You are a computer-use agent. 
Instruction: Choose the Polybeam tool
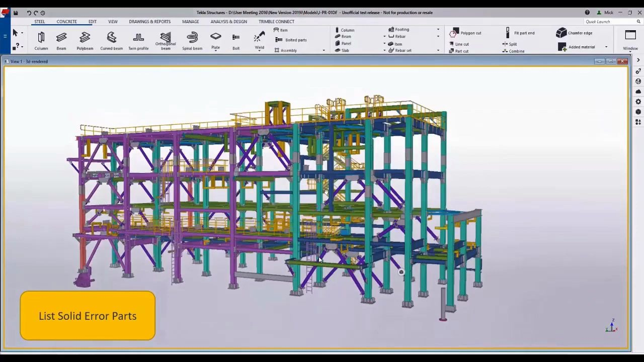(x=85, y=41)
